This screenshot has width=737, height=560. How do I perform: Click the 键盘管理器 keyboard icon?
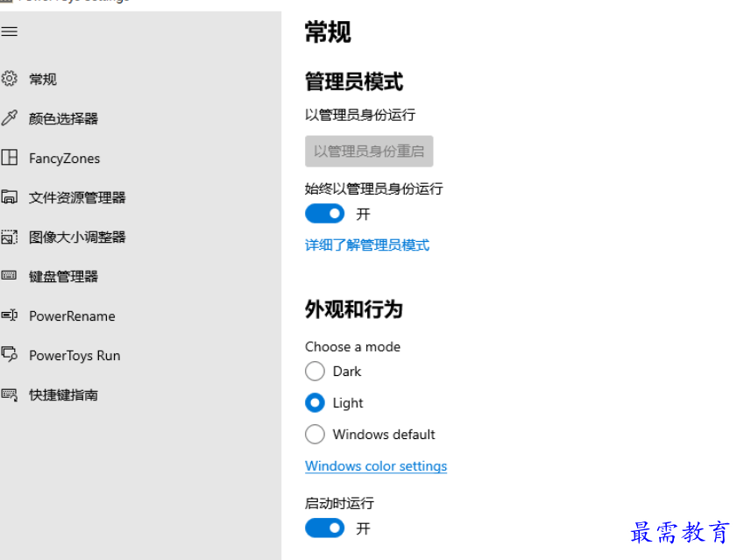pos(10,275)
